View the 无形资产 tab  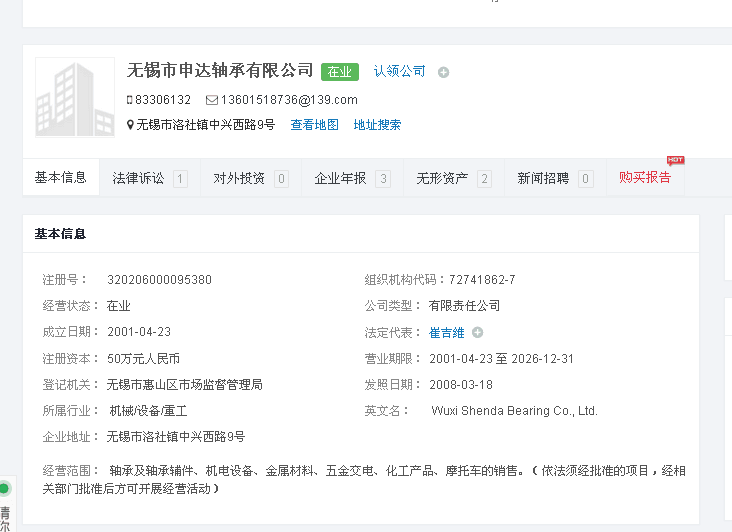click(x=453, y=179)
